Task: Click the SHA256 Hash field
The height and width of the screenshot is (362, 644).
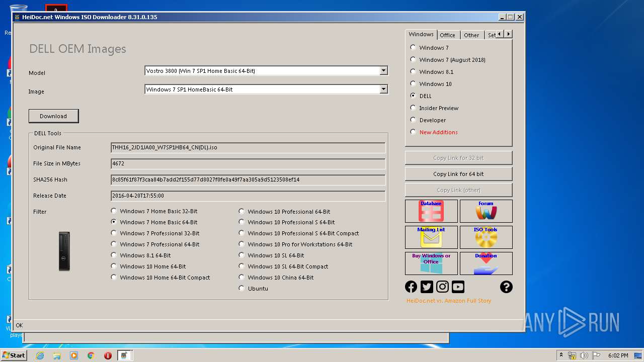Action: click(248, 180)
